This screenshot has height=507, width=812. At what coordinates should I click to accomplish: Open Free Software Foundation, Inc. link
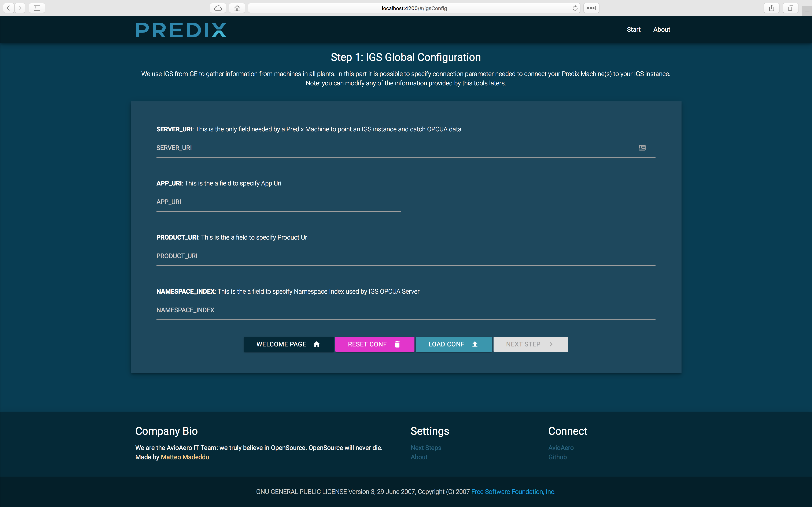(513, 492)
